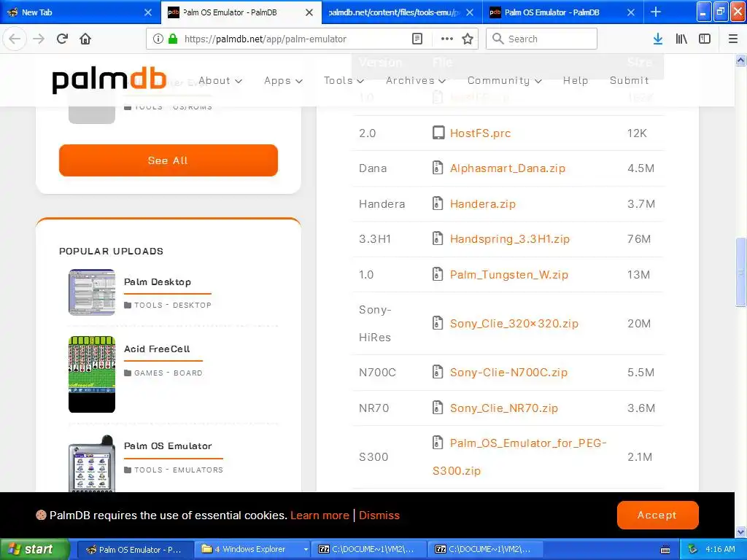Show site information icon in address bar
Viewport: 747px width, 560px height.
tap(158, 39)
